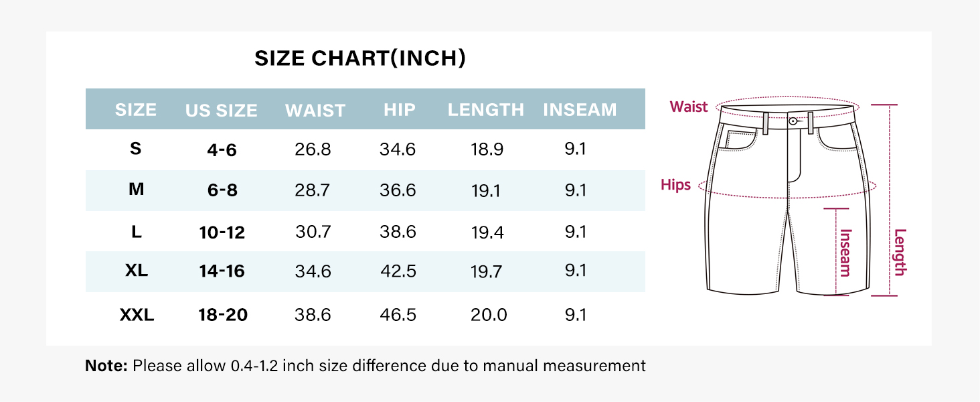Screen dimensions: 980x402
Task: Click the SIZE CHART(INCH) title
Action: [x=360, y=59]
